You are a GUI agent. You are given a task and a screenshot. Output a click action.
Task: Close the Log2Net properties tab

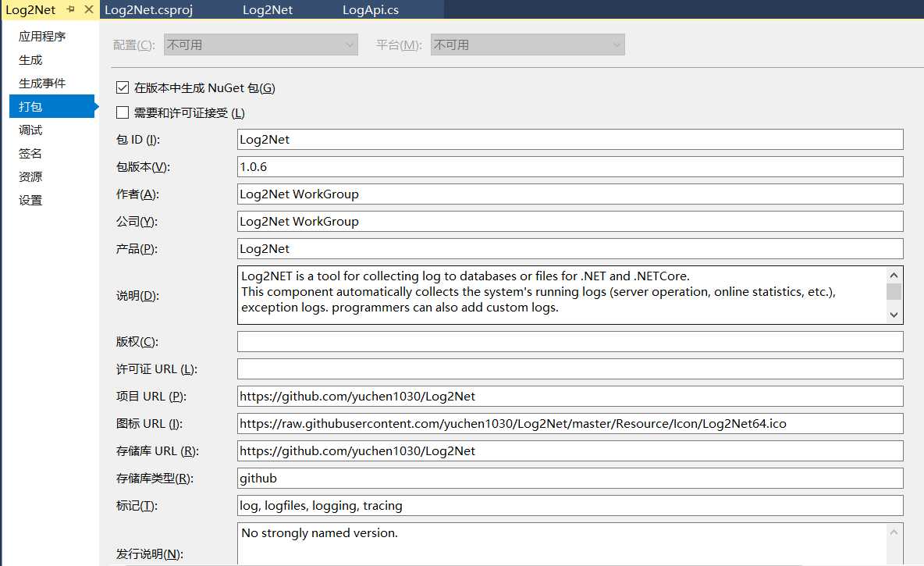[x=89, y=9]
